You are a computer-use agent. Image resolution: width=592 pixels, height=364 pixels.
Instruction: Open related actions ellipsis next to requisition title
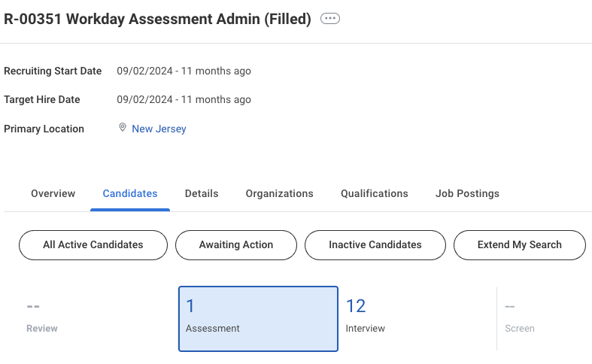coord(330,18)
